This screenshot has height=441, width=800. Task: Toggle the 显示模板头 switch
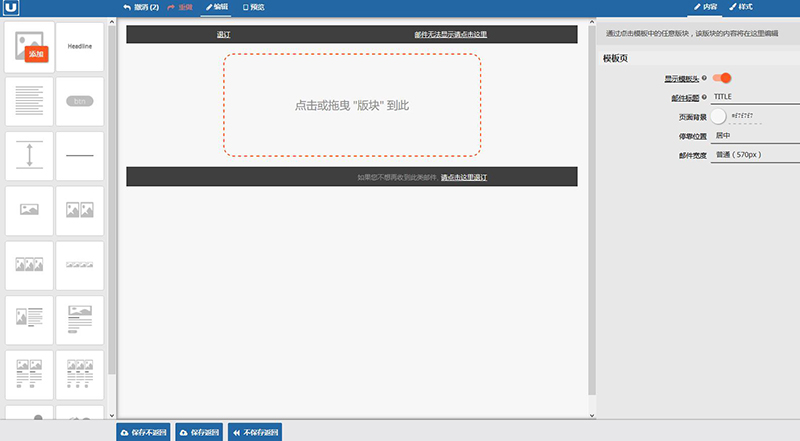point(721,78)
